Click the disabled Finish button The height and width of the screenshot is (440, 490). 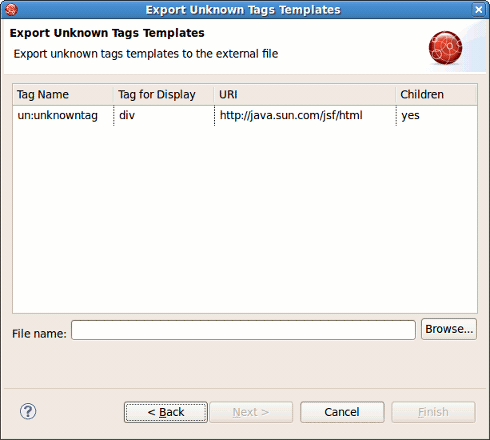(x=433, y=412)
